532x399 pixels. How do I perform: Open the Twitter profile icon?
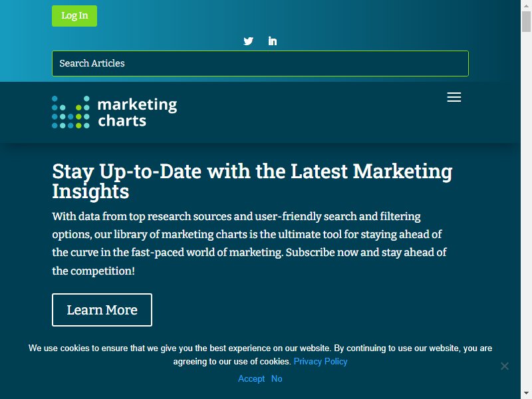pos(248,41)
